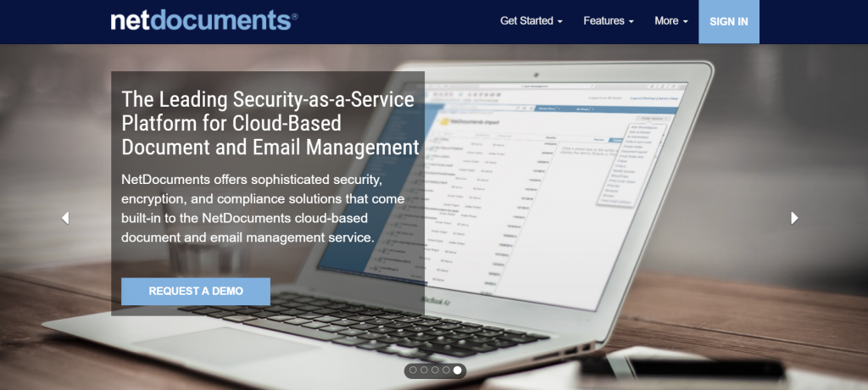Advance to next slide with right arrow

coord(794,218)
